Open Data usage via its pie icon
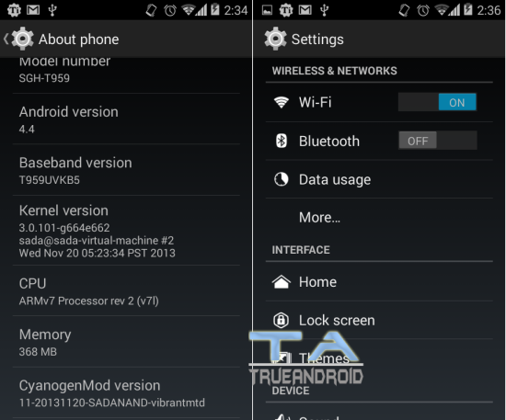This screenshot has width=506, height=420. tap(282, 179)
